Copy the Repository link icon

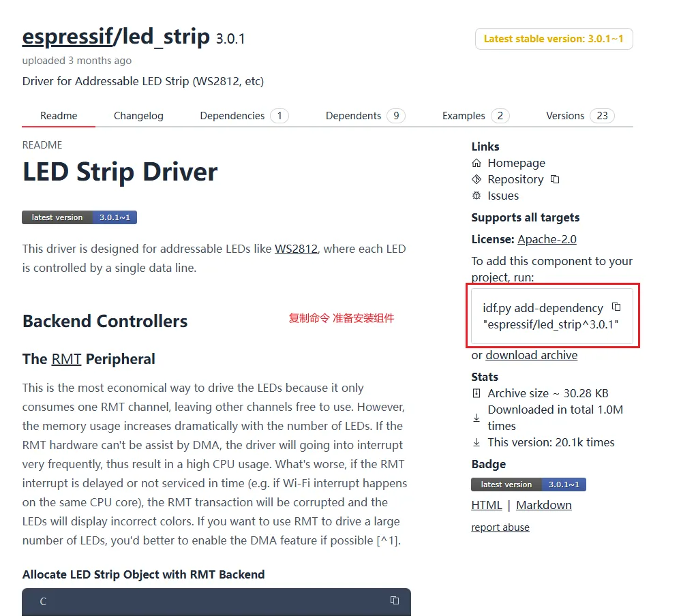click(x=555, y=180)
